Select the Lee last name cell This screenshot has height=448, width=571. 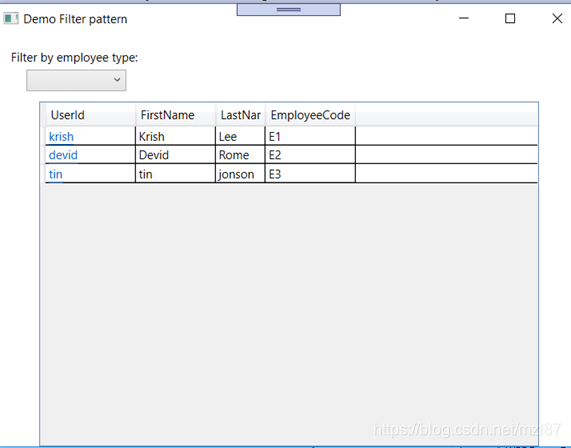240,136
